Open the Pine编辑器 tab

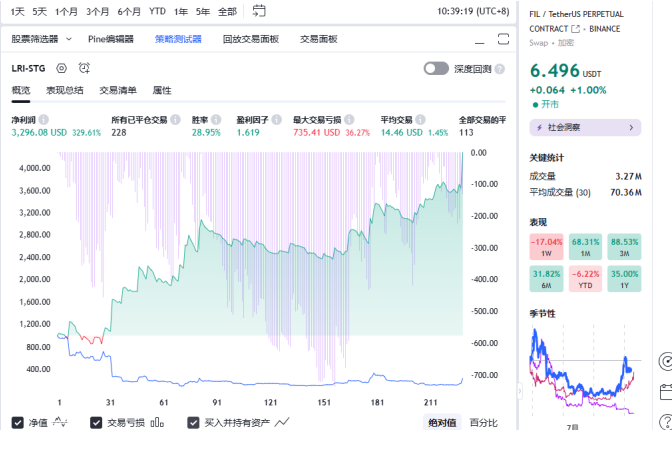click(110, 39)
